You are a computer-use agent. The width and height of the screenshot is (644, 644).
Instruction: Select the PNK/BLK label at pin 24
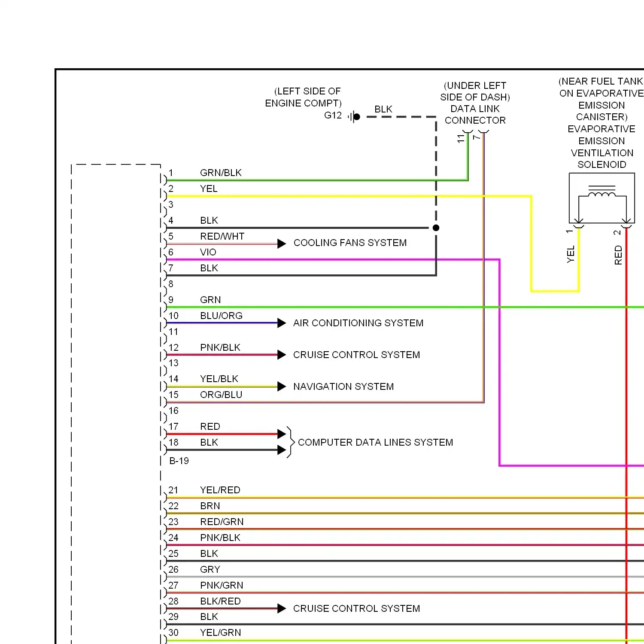pyautogui.click(x=220, y=538)
